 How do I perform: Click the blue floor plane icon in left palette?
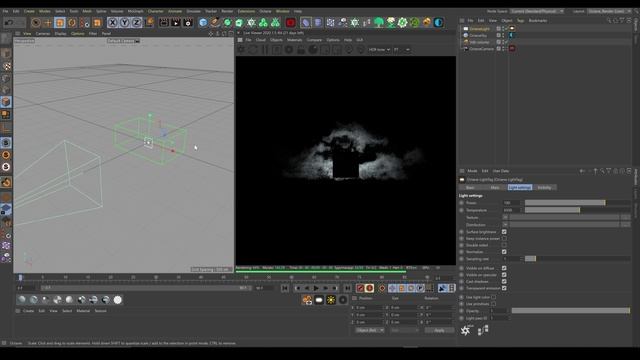click(x=6, y=209)
